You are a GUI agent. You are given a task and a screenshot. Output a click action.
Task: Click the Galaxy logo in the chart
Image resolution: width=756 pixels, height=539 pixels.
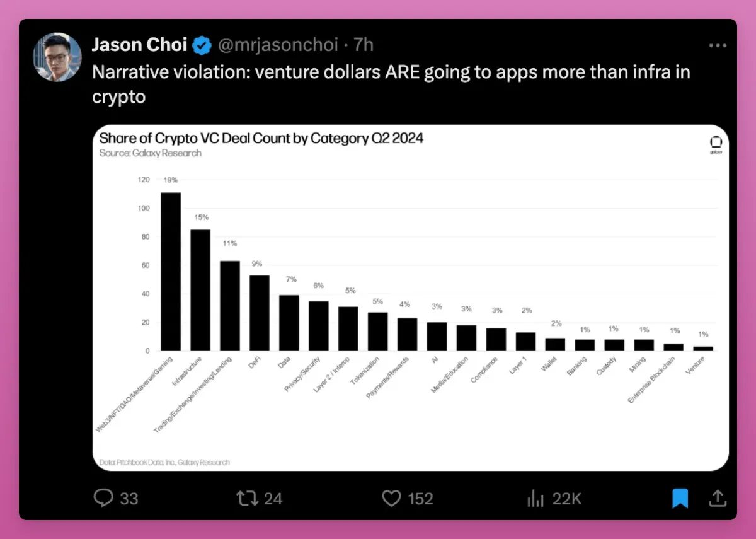tap(716, 144)
